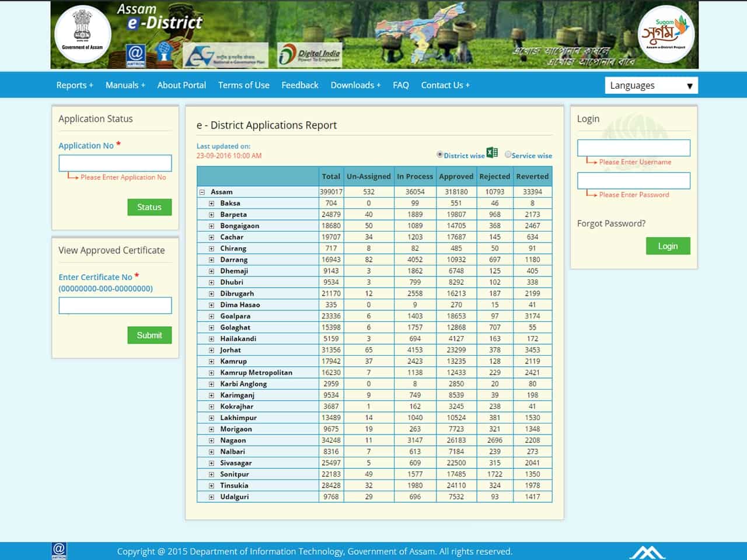The image size is (747, 560).
Task: Click the Excel export icon
Action: (492, 153)
